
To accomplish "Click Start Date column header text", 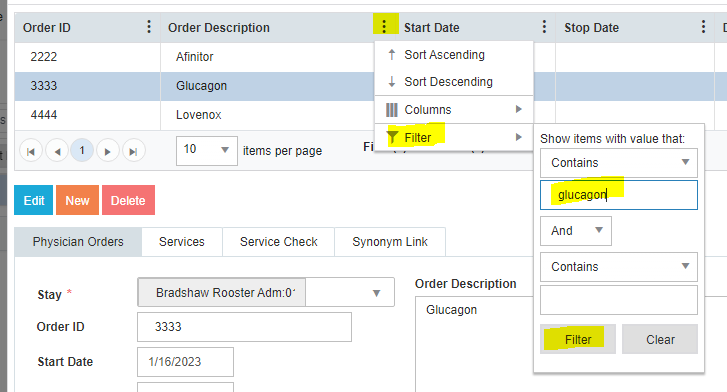I will (x=432, y=28).
